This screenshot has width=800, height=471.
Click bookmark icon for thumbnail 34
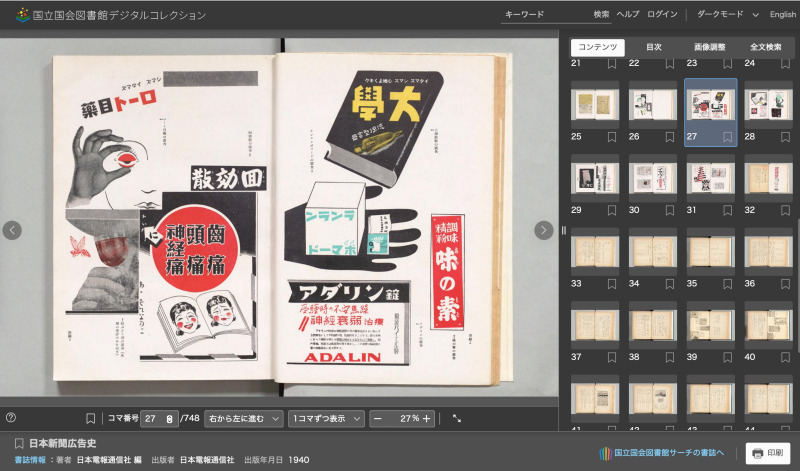tap(670, 284)
